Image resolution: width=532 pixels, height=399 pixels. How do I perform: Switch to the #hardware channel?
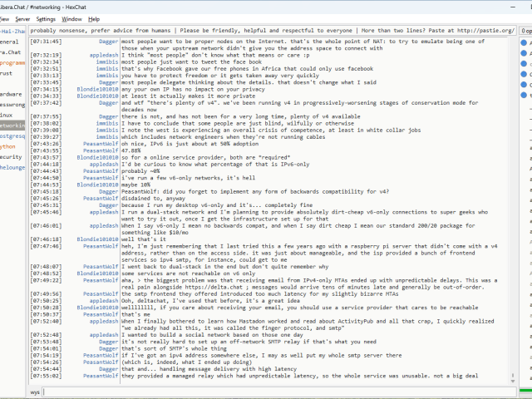pos(11,94)
